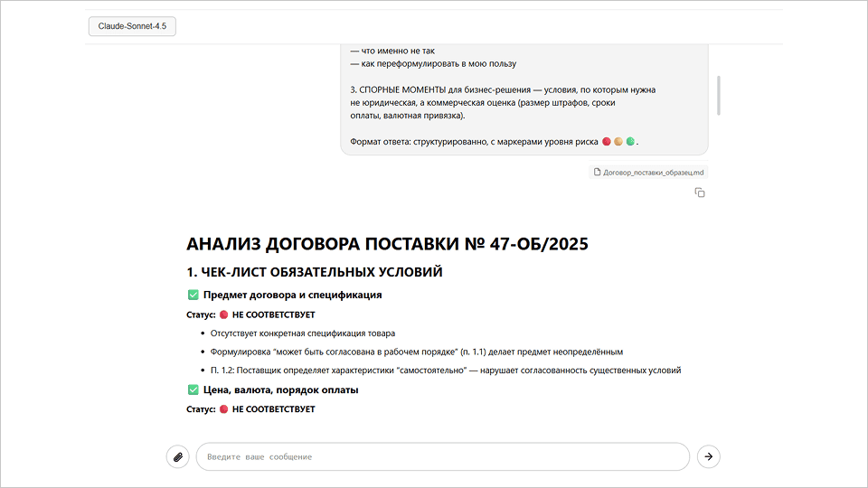Click the line '— что именно не так'
The image size is (868, 488).
(392, 51)
